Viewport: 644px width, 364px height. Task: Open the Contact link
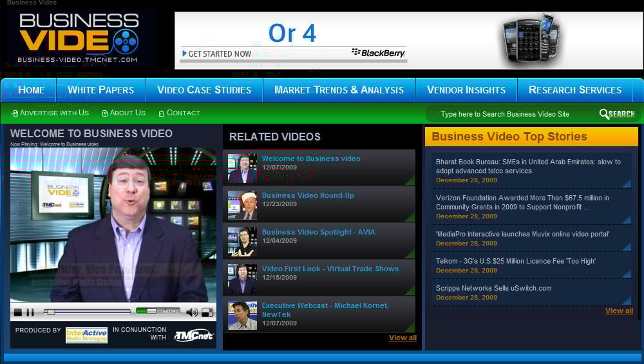tap(180, 113)
